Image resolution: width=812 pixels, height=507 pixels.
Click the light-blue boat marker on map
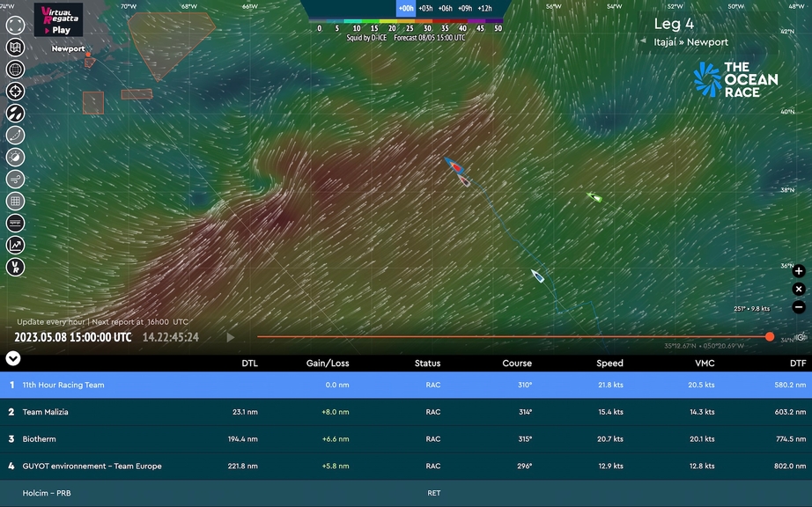(537, 276)
